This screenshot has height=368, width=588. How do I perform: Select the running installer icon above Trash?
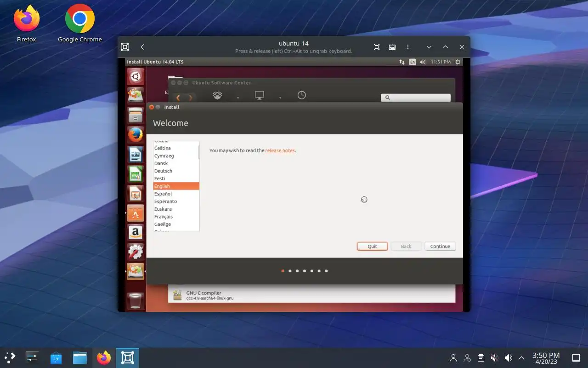click(136, 271)
